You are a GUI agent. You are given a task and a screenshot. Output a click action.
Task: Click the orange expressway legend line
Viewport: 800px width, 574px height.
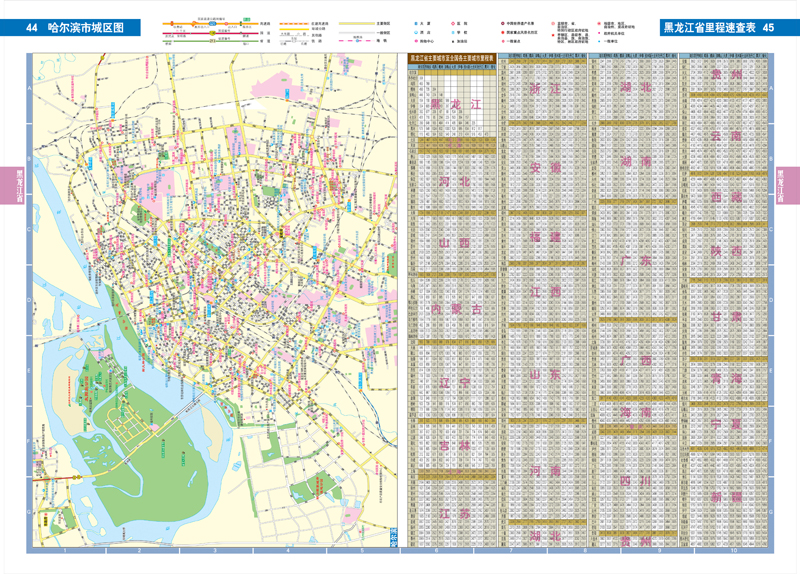[210, 23]
